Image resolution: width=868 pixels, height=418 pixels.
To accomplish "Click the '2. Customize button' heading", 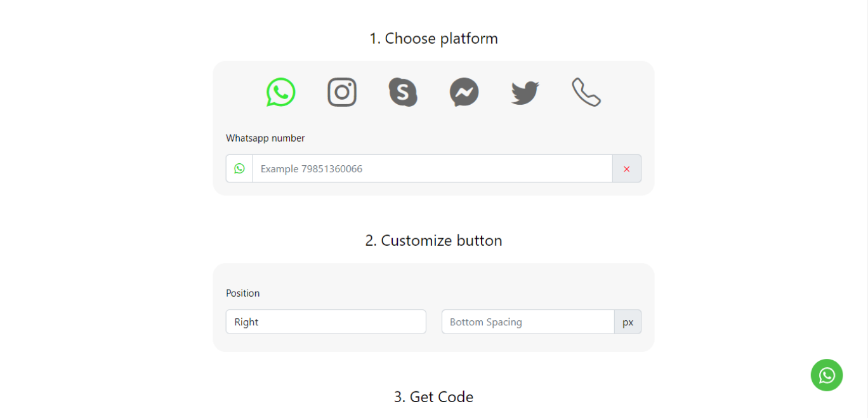I will click(434, 240).
